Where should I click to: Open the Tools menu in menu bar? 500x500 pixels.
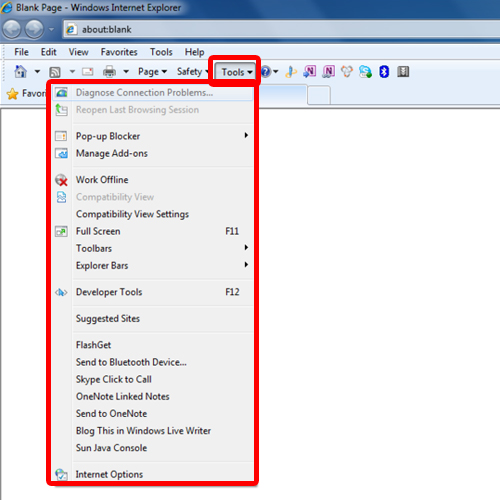click(161, 52)
